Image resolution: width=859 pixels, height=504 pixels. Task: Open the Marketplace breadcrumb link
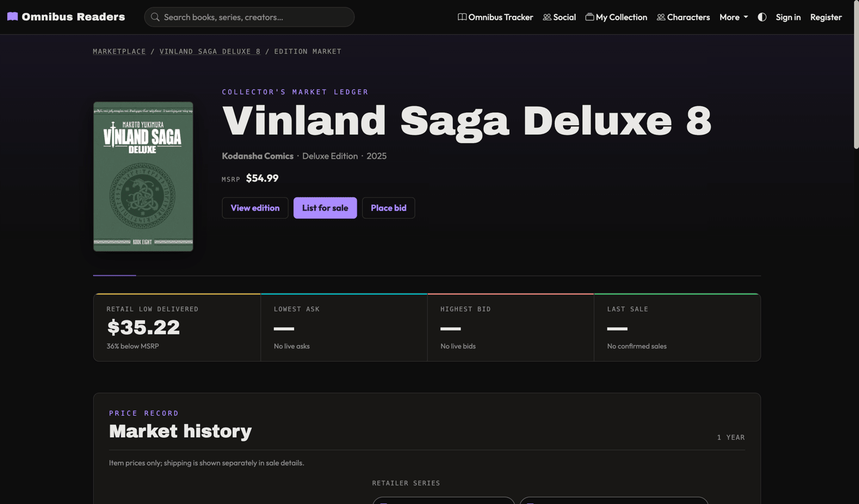click(x=119, y=51)
